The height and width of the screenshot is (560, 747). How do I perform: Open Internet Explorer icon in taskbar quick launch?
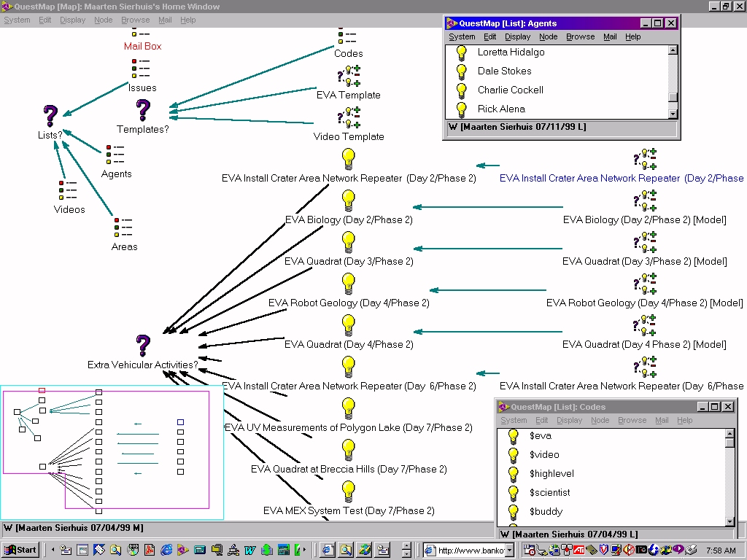(x=166, y=550)
